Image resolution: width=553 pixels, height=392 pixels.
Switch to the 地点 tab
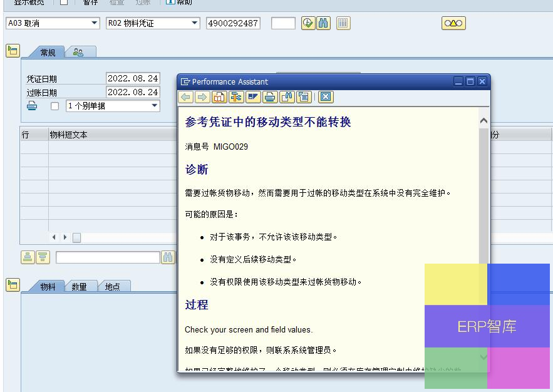pos(112,287)
